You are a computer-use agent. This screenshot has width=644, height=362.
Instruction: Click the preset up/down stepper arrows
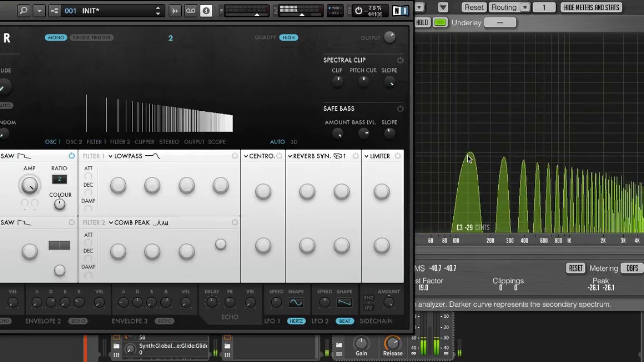158,10
